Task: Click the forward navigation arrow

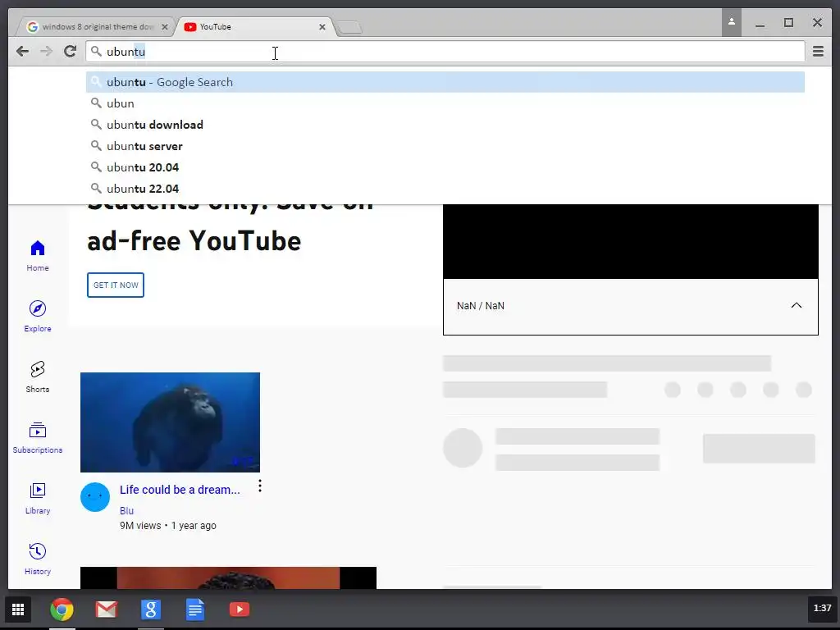Action: [x=46, y=52]
